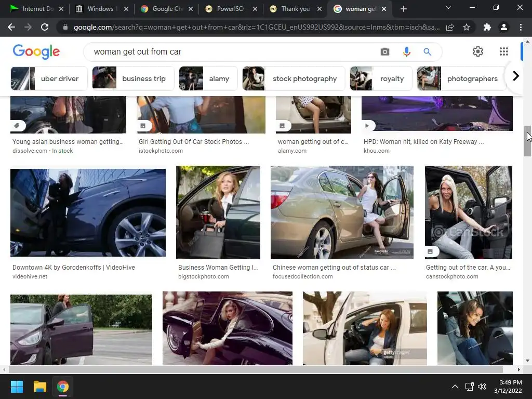Viewport: 532px width, 399px height.
Task: Filter results by uber driver chip
Action: 49,78
